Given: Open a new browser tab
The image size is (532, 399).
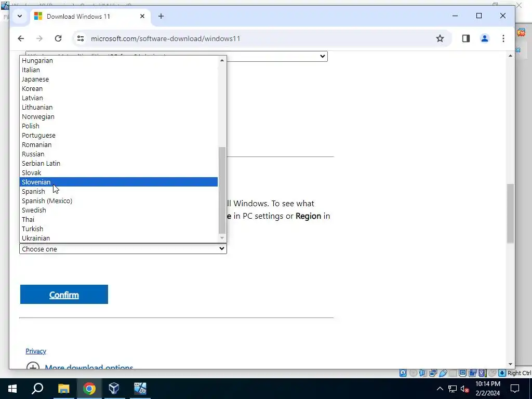Looking at the screenshot, I should point(161,16).
